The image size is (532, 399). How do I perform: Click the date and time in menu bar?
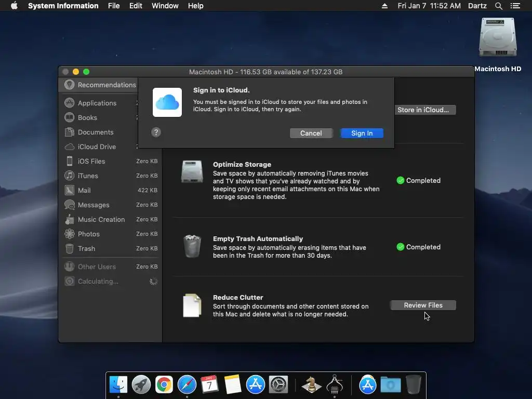pos(429,6)
